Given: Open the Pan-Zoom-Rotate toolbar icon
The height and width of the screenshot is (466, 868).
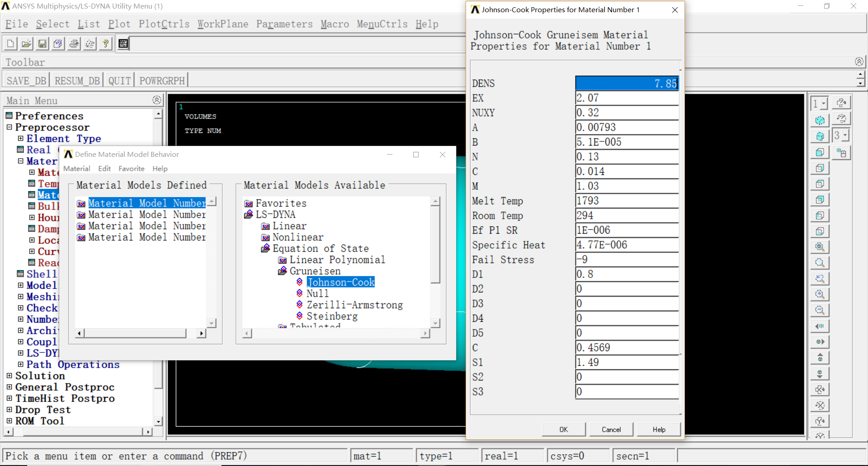Looking at the screenshot, I should tap(58, 43).
